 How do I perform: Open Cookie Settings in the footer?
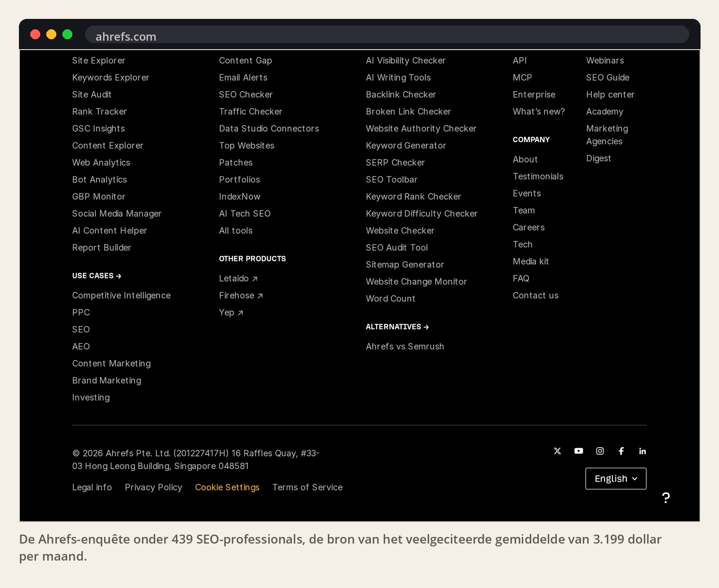tap(228, 487)
